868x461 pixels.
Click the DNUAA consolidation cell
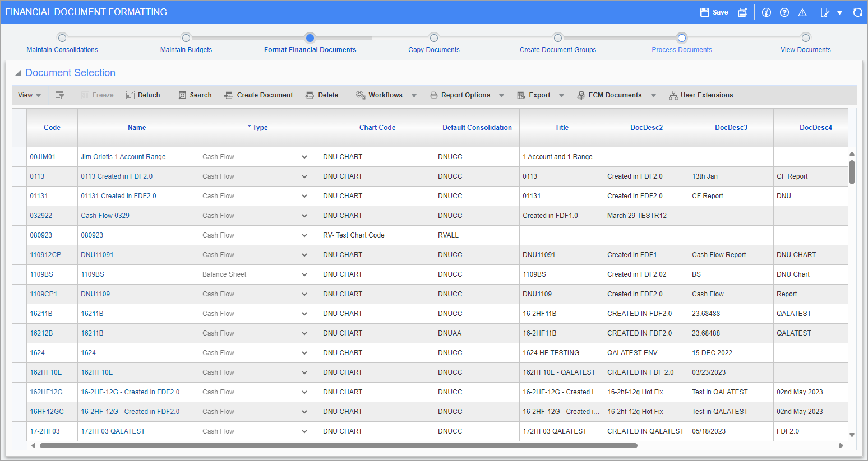477,333
